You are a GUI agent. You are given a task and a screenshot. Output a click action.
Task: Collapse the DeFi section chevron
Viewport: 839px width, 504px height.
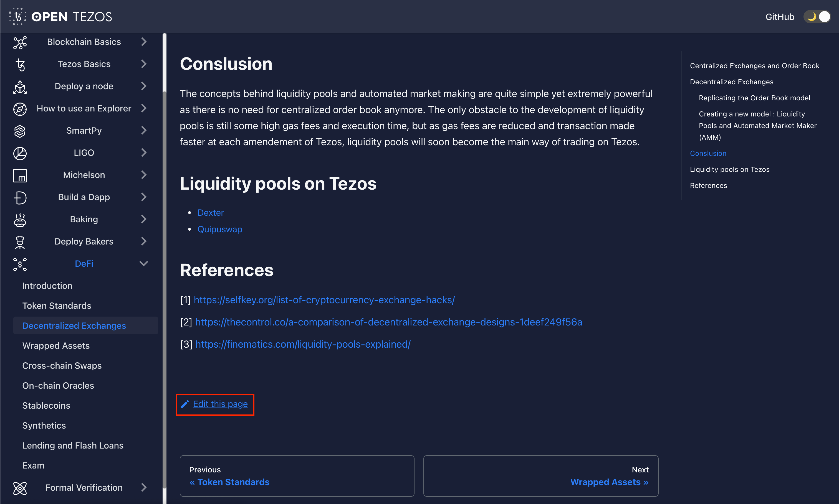click(x=144, y=264)
